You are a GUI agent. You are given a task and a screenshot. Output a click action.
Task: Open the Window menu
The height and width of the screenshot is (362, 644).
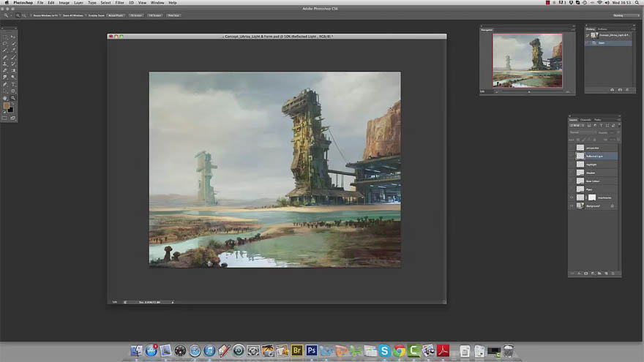point(157,2)
